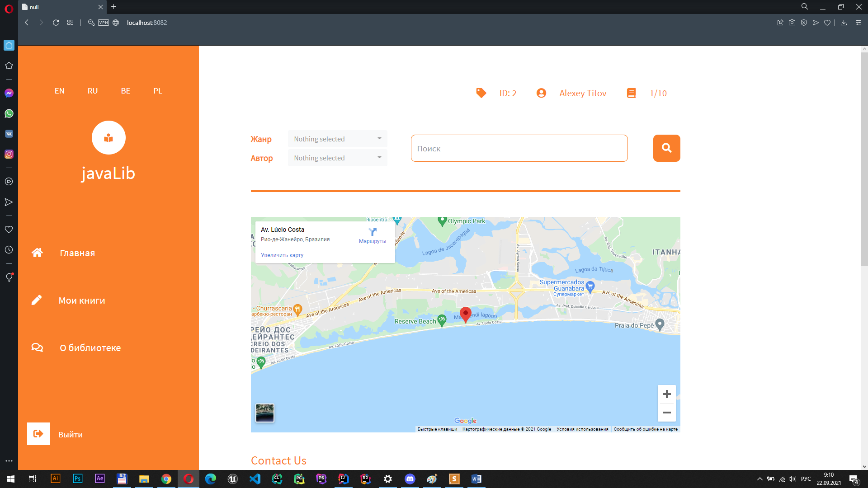
Task: Open Visual Studio Code from taskbar
Action: click(255, 479)
